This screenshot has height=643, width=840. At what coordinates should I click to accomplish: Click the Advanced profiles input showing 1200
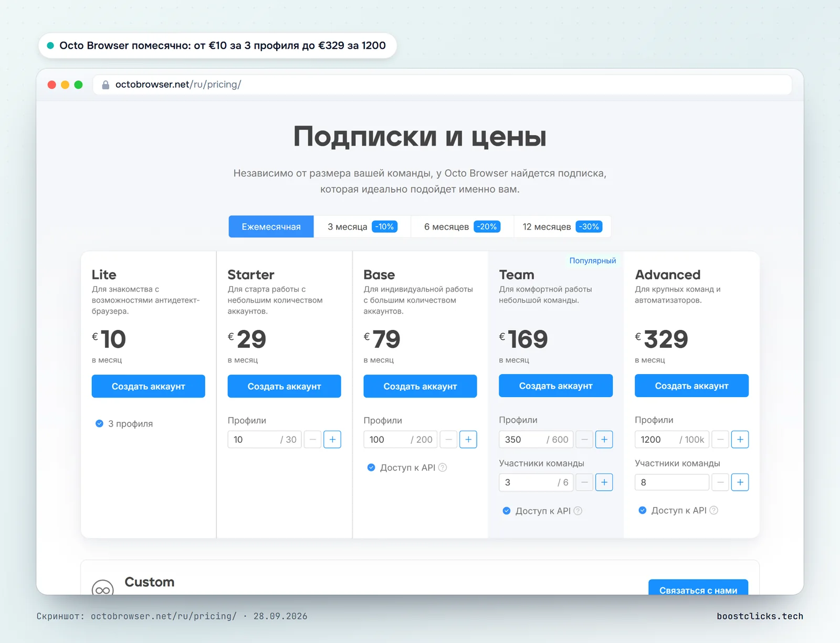coord(673,439)
